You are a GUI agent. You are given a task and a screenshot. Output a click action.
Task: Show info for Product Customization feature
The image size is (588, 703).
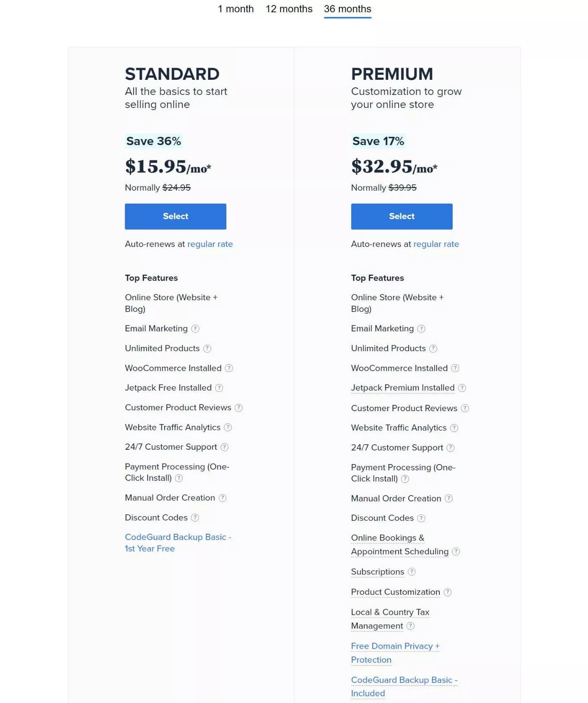(448, 592)
